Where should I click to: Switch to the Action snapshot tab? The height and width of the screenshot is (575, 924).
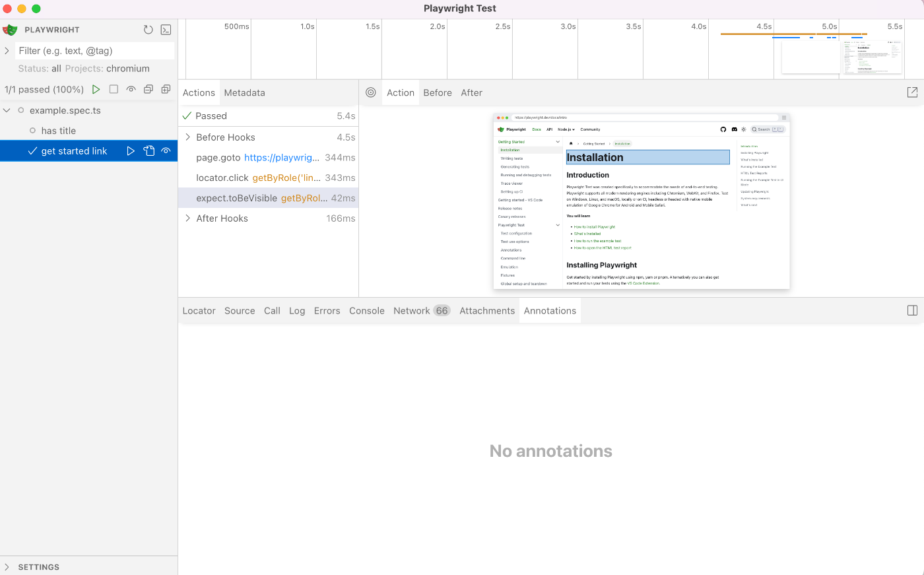[x=401, y=93]
